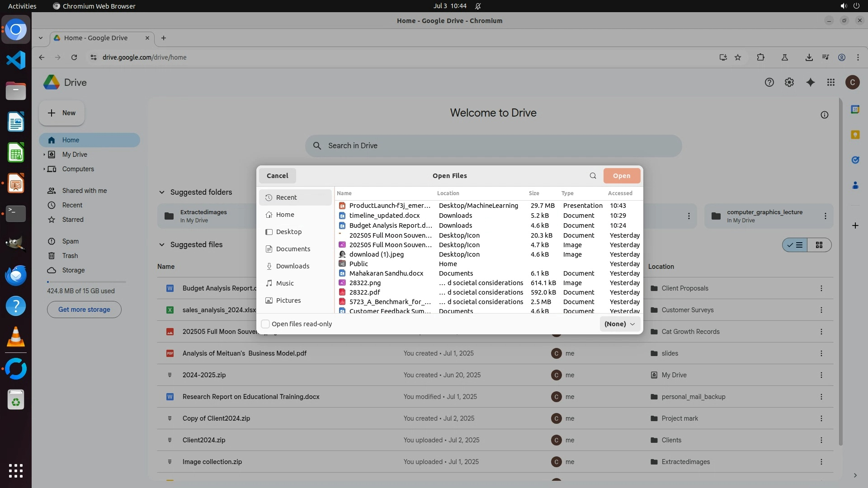
Task: Open Starred in Drive sidebar
Action: [x=73, y=220]
